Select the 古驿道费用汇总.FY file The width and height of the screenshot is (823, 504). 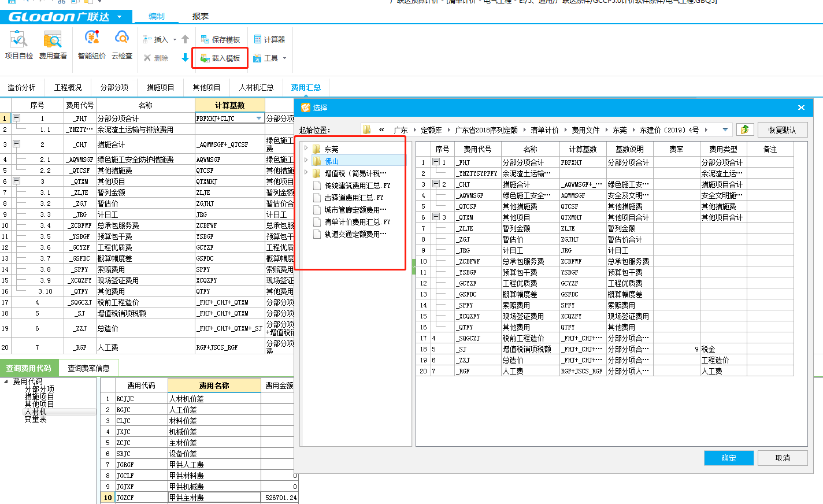pyautogui.click(x=354, y=198)
